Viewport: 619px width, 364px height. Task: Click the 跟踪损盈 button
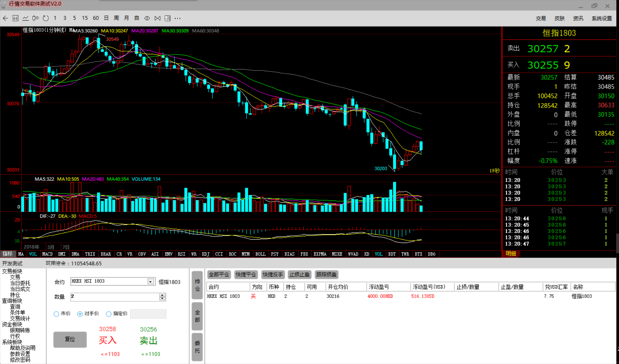[326, 275]
